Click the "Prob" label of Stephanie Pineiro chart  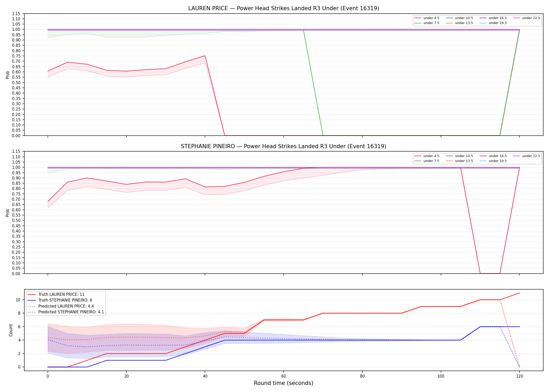8,213
